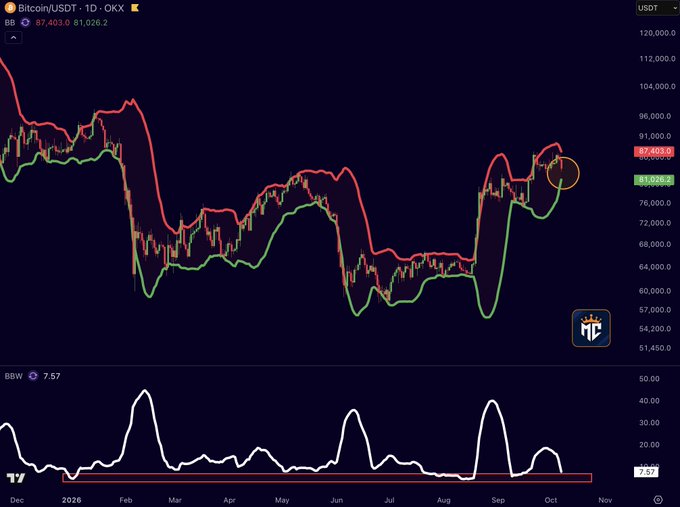
Task: Click the 72,000.0 price axis tick
Action: [x=655, y=223]
